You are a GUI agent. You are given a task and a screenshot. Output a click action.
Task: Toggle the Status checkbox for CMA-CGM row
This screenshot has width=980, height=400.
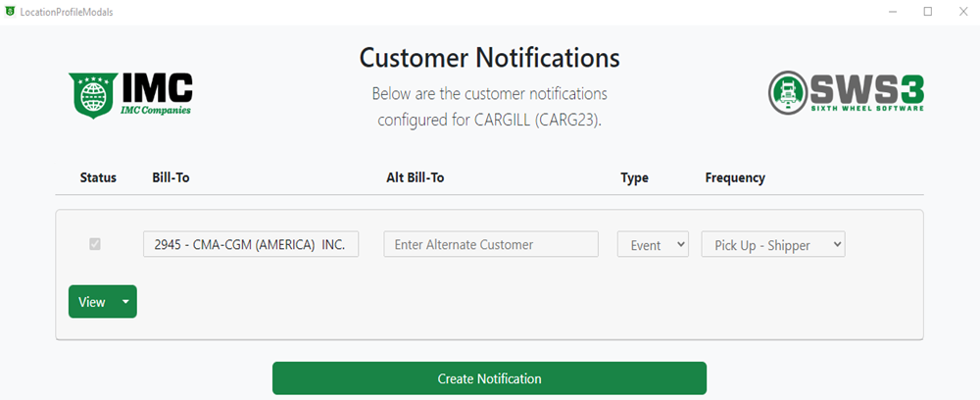point(95,244)
